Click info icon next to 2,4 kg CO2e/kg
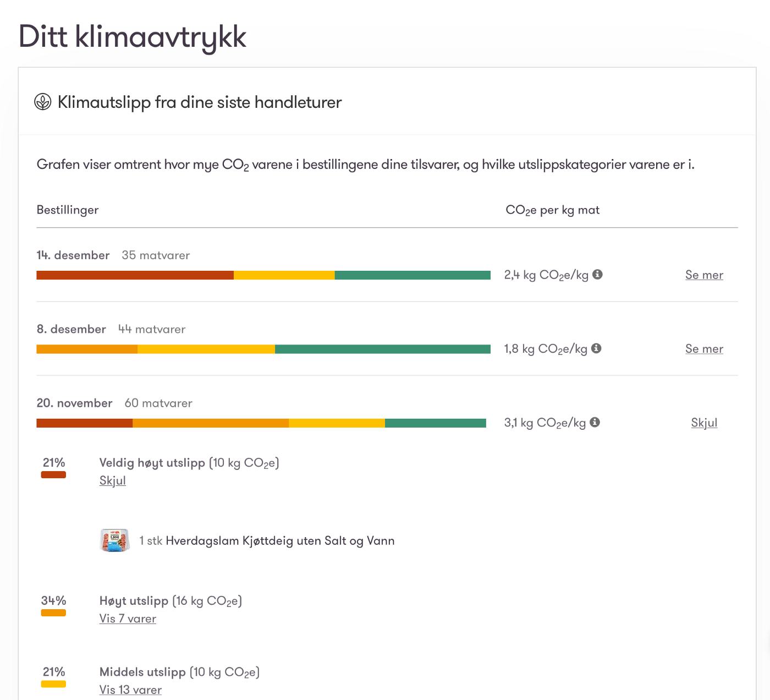 [x=598, y=274]
